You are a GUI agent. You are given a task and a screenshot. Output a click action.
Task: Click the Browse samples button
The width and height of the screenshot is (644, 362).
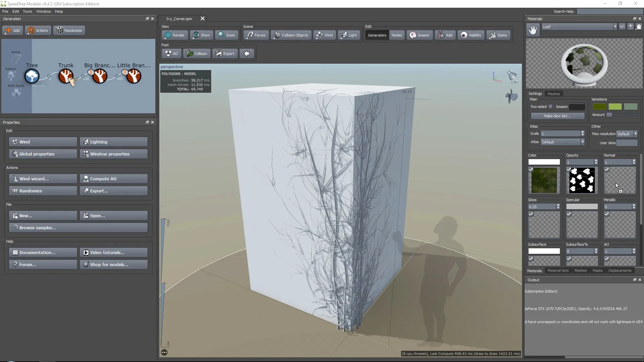pos(78,228)
